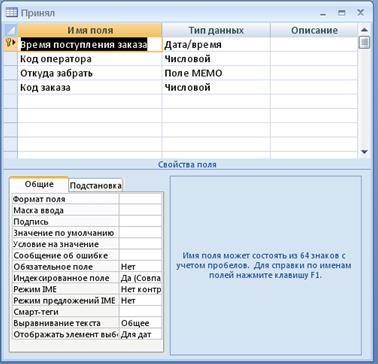Click the select-all corner of the field grid

[10, 30]
